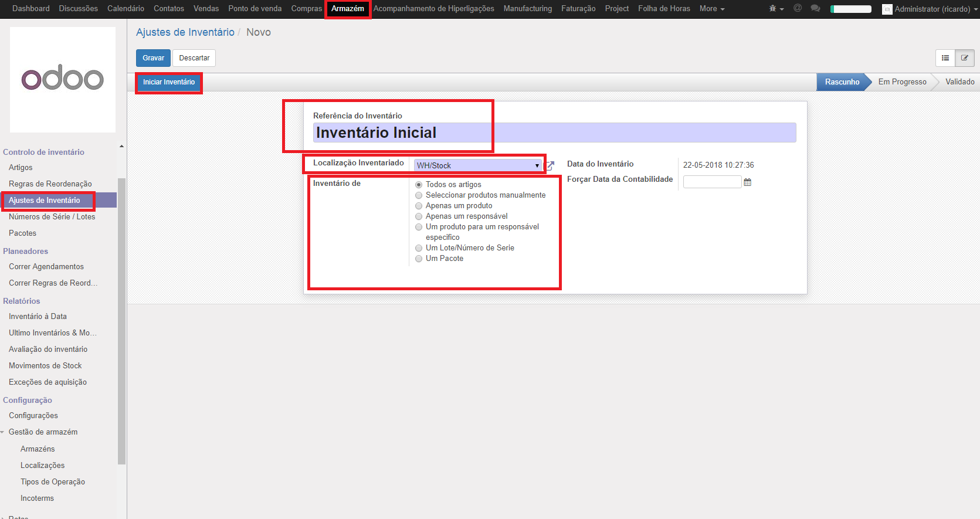This screenshot has width=980, height=519.
Task: Open external link beside WH/Stock location
Action: pyautogui.click(x=550, y=166)
